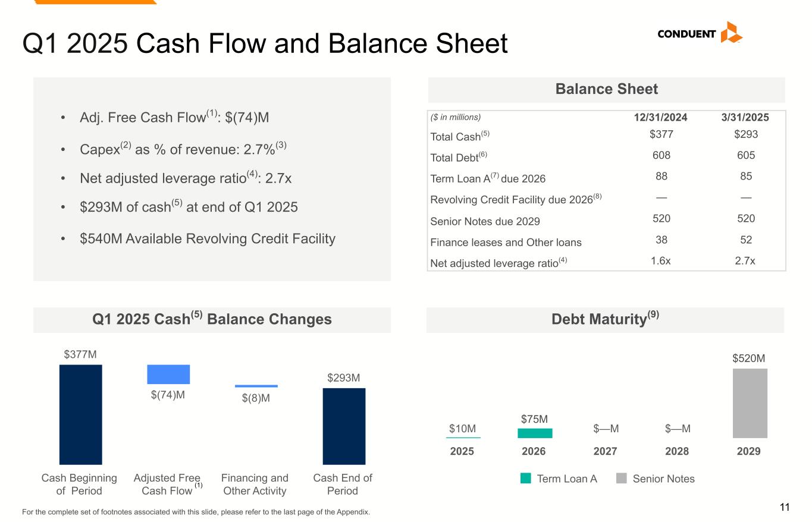Click the $293M Cash End of Period bar

(x=344, y=426)
